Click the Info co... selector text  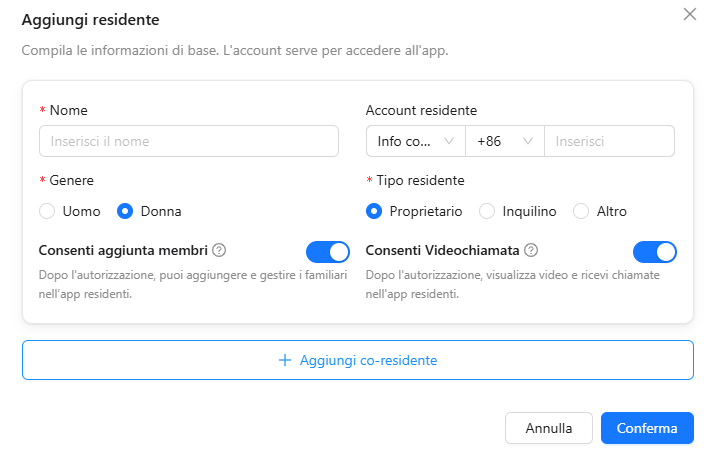coord(404,141)
